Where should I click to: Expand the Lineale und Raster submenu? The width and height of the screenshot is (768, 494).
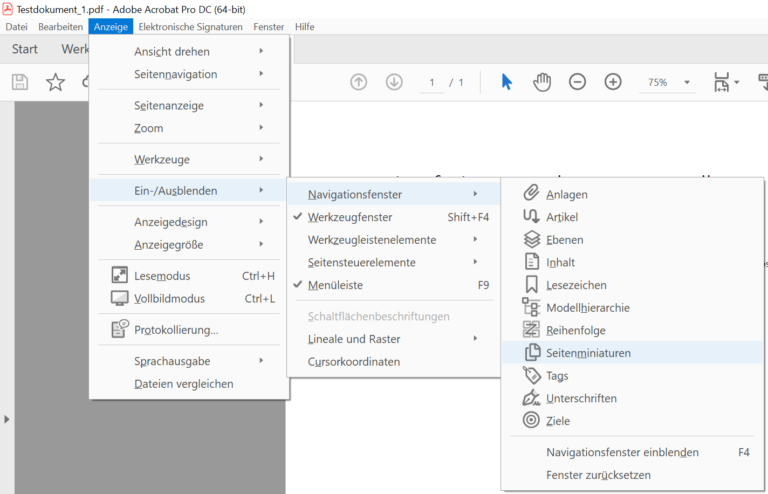(393, 339)
